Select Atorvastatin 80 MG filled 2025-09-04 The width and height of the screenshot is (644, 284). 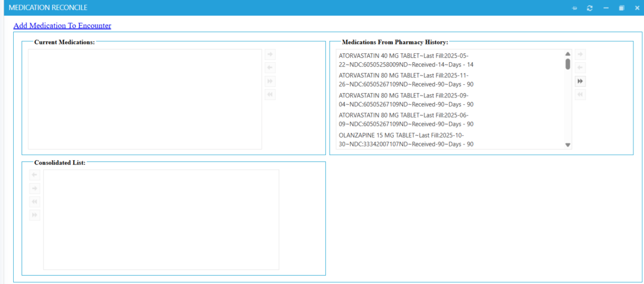tap(406, 100)
